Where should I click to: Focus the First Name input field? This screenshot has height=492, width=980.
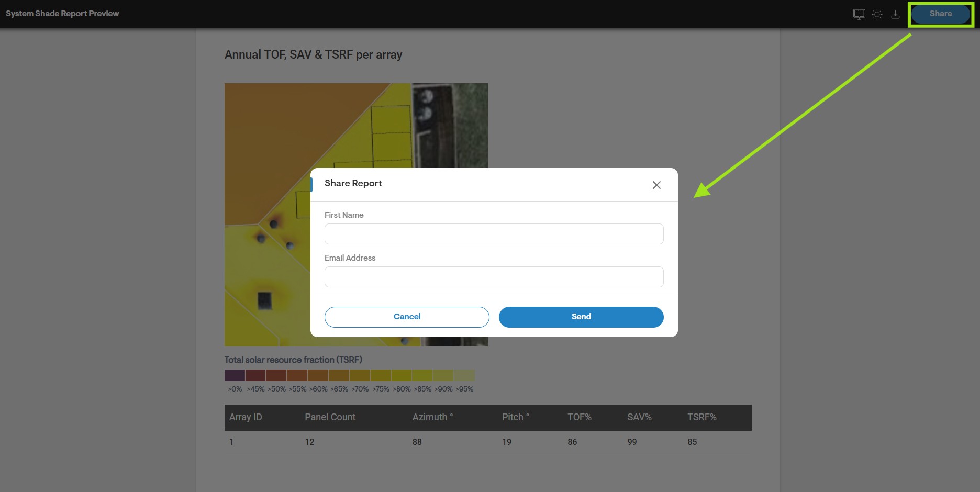[x=494, y=234]
